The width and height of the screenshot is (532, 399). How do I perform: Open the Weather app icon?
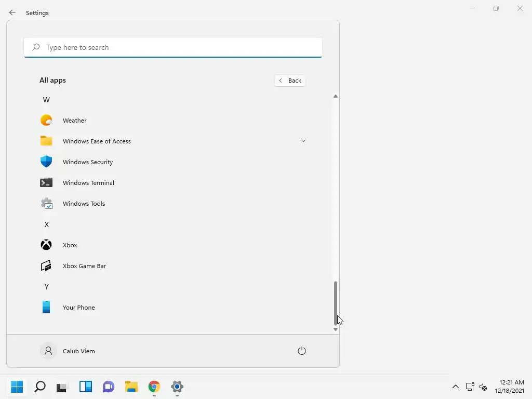46,120
